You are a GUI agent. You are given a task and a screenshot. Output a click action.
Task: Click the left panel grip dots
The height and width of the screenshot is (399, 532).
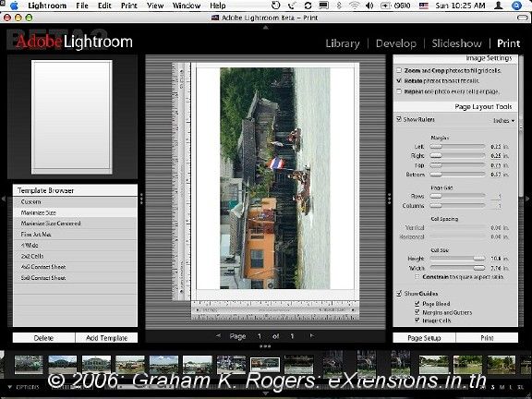pyautogui.click(x=141, y=199)
